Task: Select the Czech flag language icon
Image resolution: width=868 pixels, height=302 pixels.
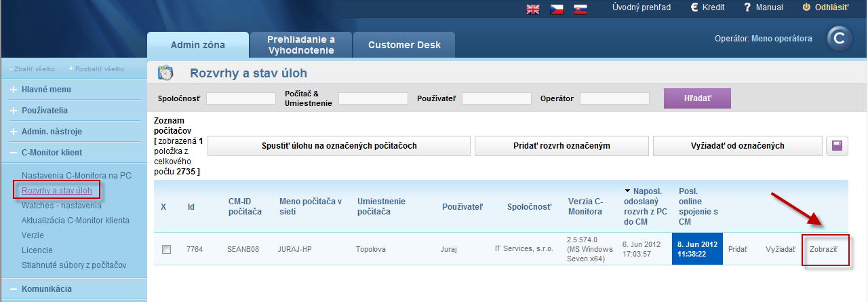Action: point(557,9)
